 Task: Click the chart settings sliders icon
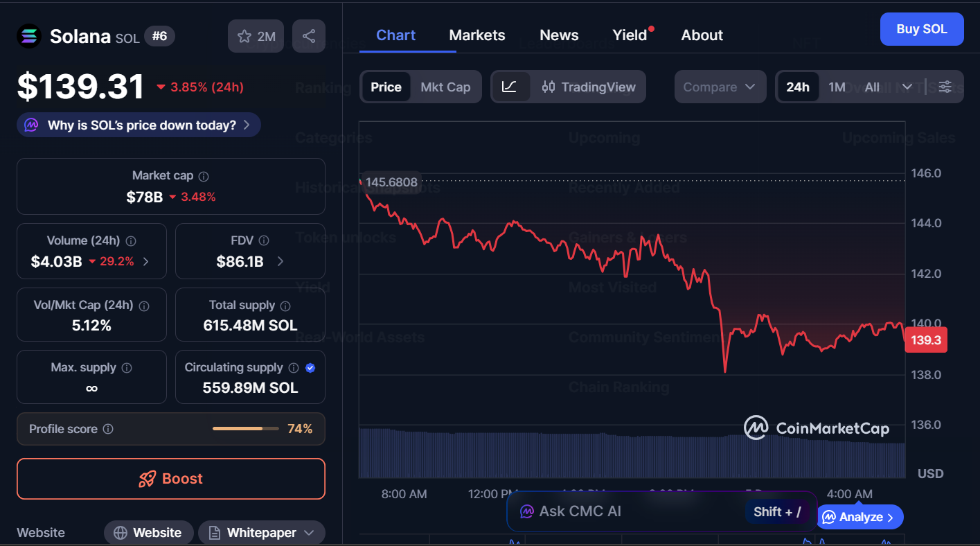(945, 87)
